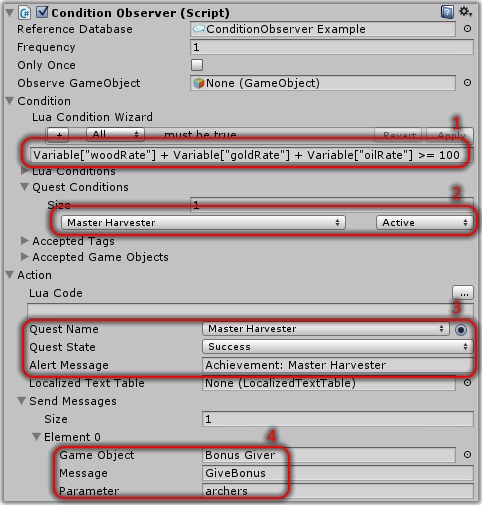Viewport: 482px width, 505px height.
Task: Open object picker for Bonus Giver Game Object
Action: point(467,455)
